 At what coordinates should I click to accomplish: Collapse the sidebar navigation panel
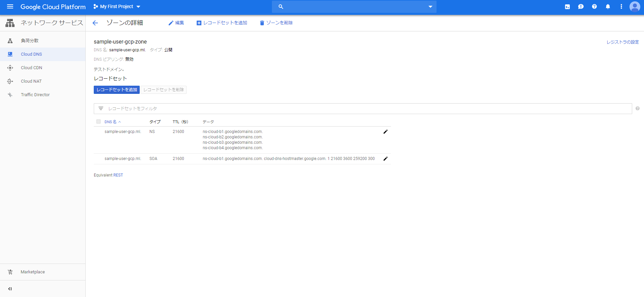(10, 289)
